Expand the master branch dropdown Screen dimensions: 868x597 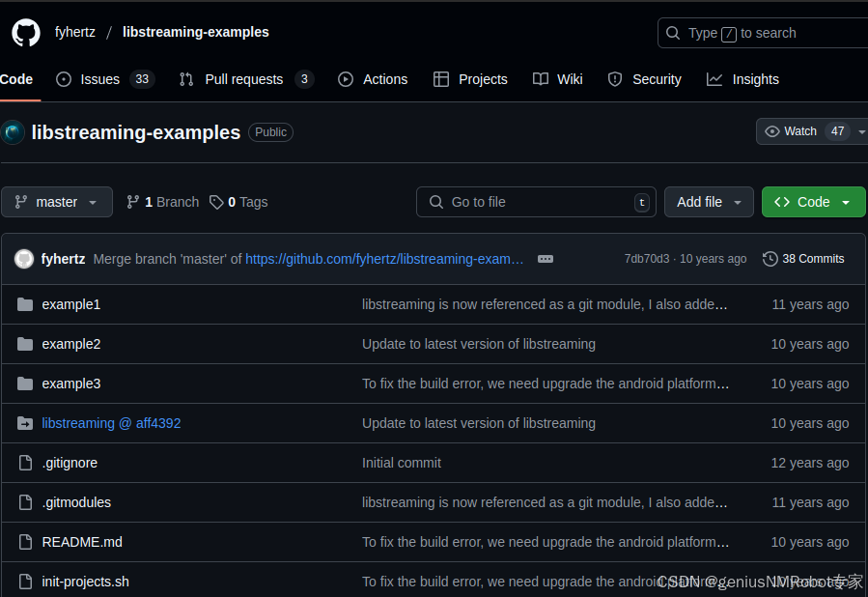56,202
